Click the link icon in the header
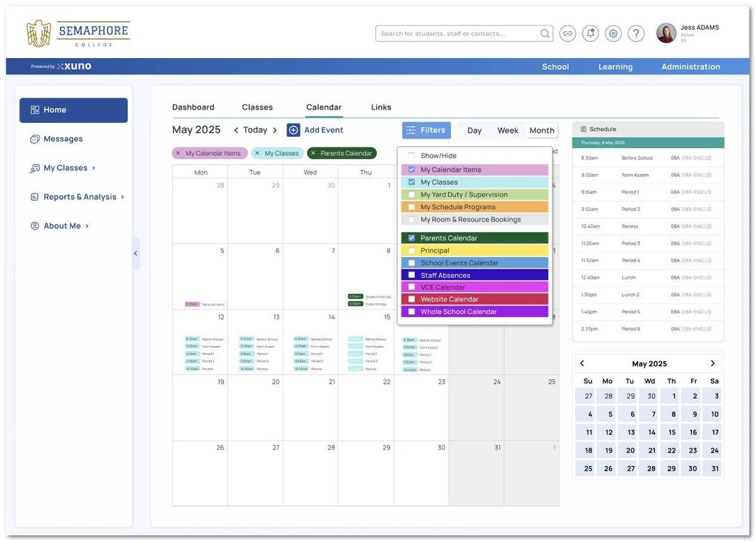 coord(568,33)
